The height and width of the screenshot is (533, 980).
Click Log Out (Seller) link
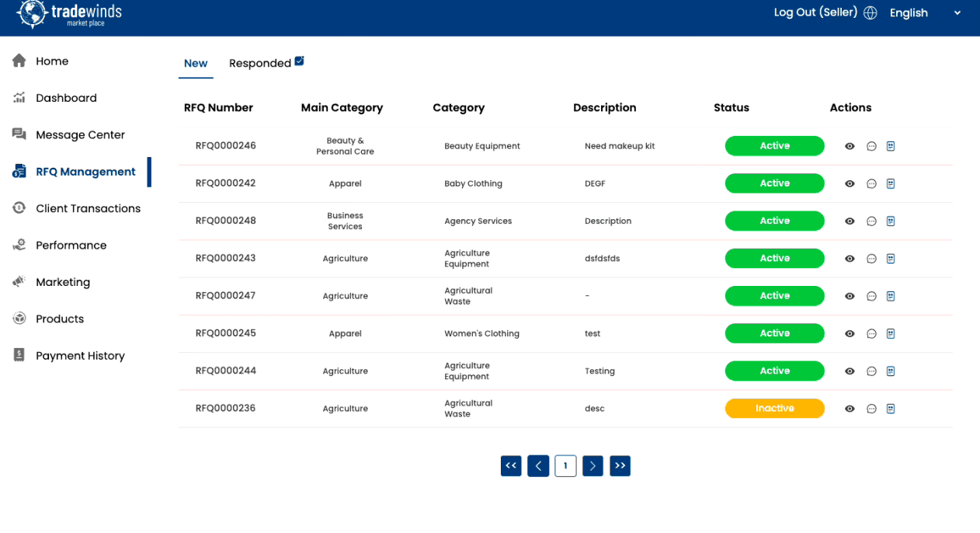(815, 12)
